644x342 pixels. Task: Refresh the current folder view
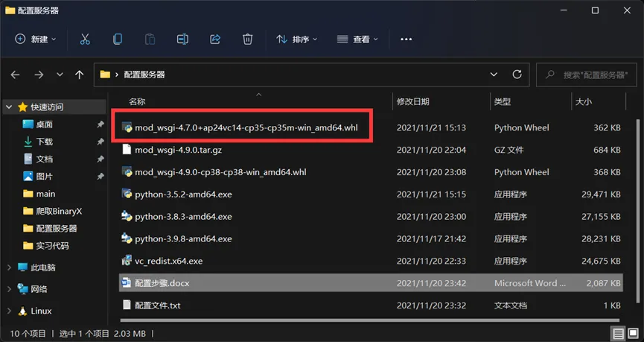[x=517, y=75]
